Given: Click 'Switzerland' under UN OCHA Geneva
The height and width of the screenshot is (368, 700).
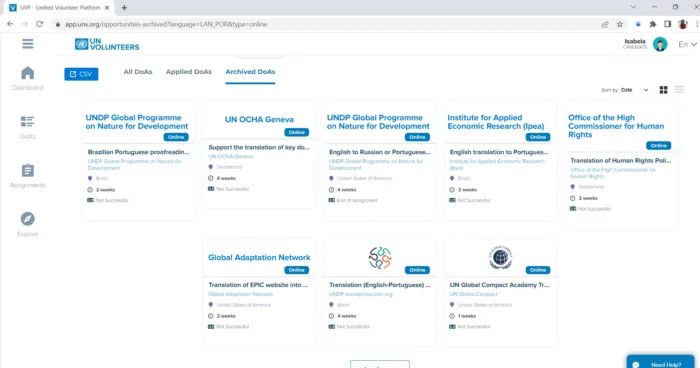Looking at the screenshot, I should (229, 167).
